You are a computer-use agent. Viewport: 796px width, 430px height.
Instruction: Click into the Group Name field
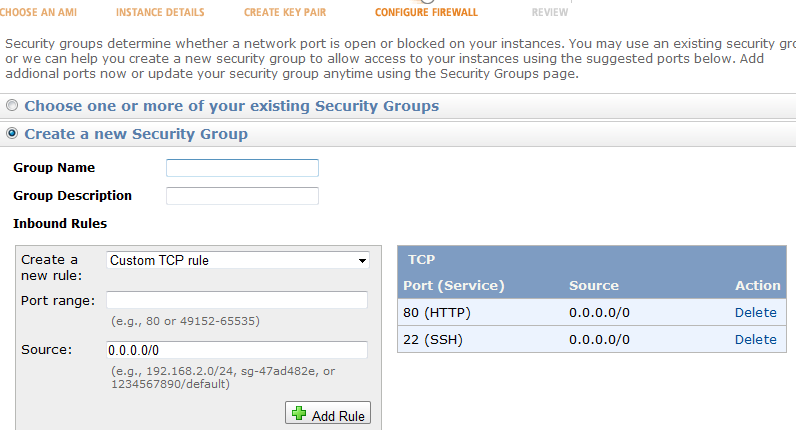coord(242,168)
